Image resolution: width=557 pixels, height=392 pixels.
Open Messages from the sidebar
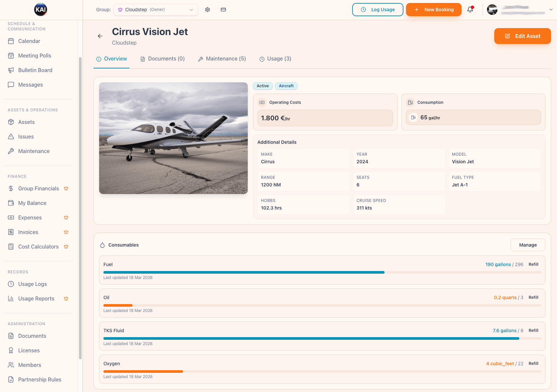(30, 85)
